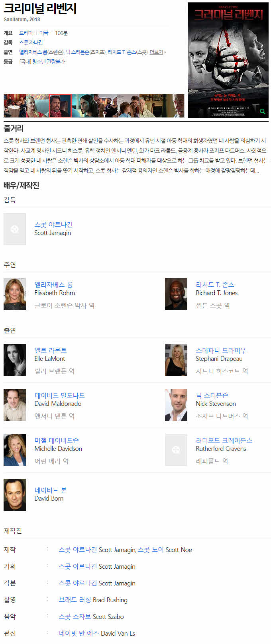Image resolution: width=271 pixels, height=644 pixels.
Task: Open editor 데이빗 반 에스 link
Action: [79, 633]
